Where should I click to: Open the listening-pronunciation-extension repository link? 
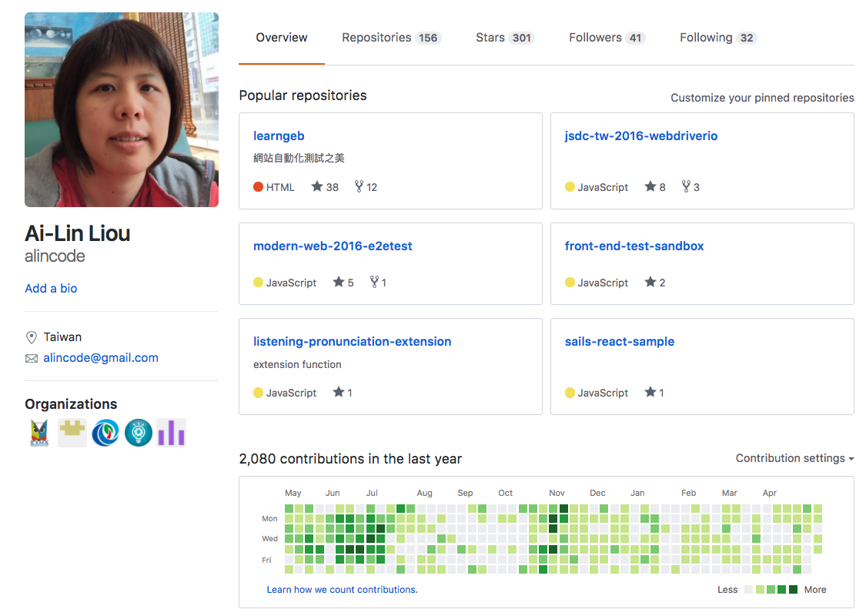[352, 341]
